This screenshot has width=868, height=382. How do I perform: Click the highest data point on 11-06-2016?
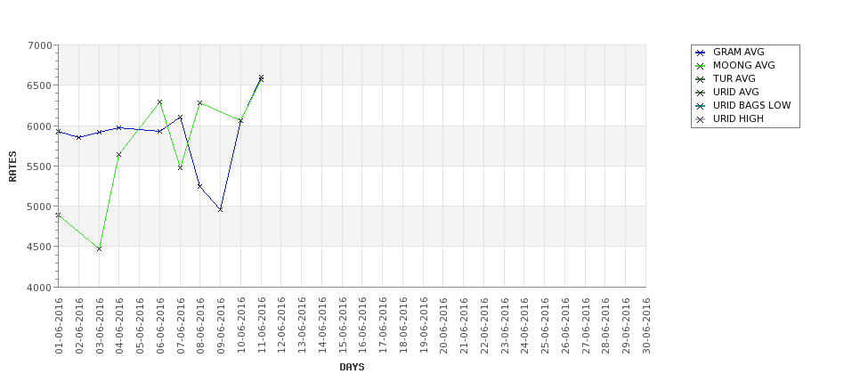(x=261, y=77)
